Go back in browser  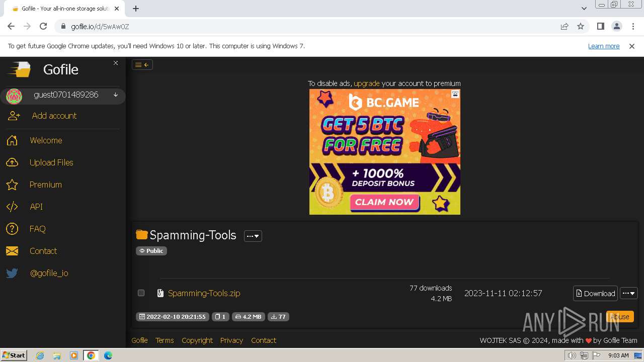[x=11, y=26]
